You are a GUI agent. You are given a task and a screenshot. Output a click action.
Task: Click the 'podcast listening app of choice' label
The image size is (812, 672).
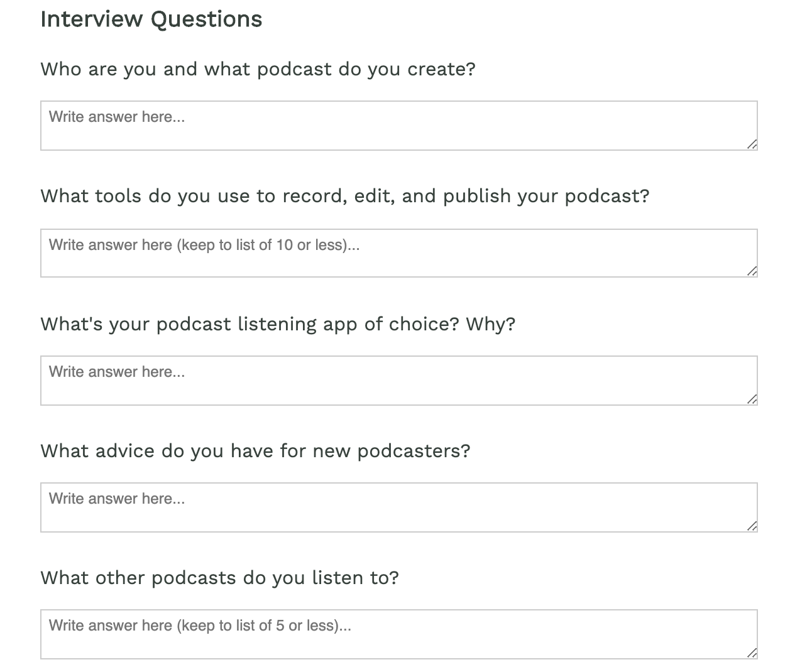click(x=278, y=324)
